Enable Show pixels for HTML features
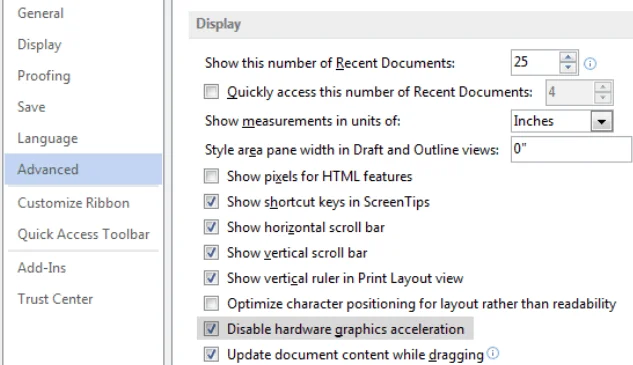633x365 pixels. (x=211, y=176)
